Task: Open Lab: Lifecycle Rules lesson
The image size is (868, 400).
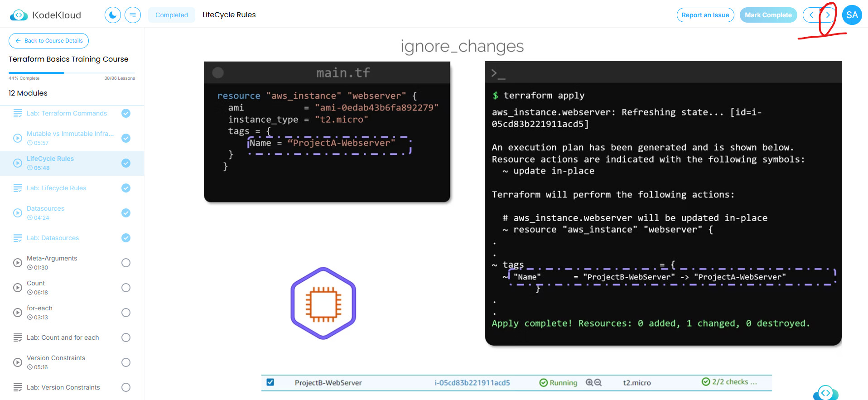Action: click(x=56, y=188)
